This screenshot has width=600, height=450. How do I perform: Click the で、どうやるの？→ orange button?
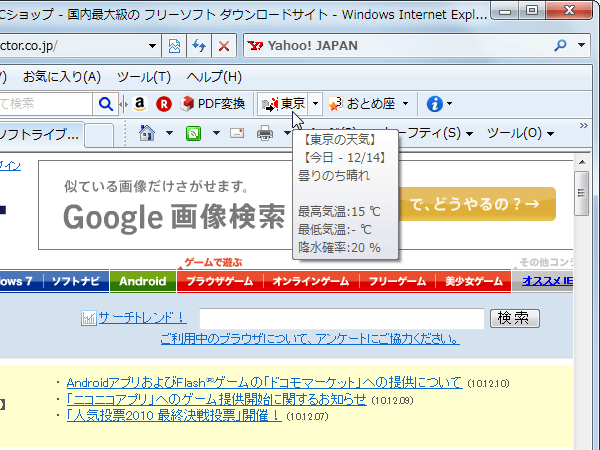[477, 204]
